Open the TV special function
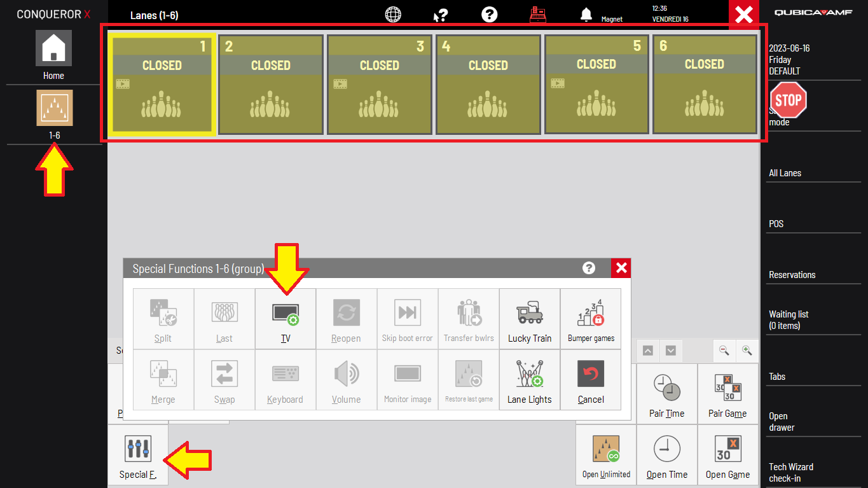The width and height of the screenshot is (868, 488). point(286,319)
